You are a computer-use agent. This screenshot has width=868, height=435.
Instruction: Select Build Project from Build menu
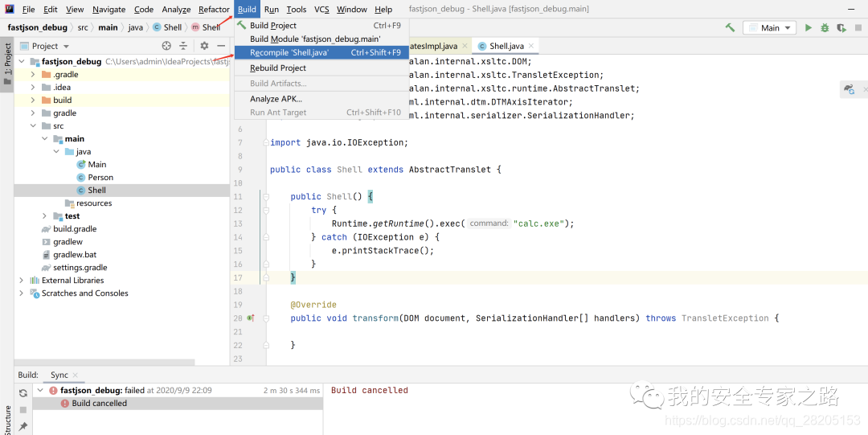[x=321, y=26]
